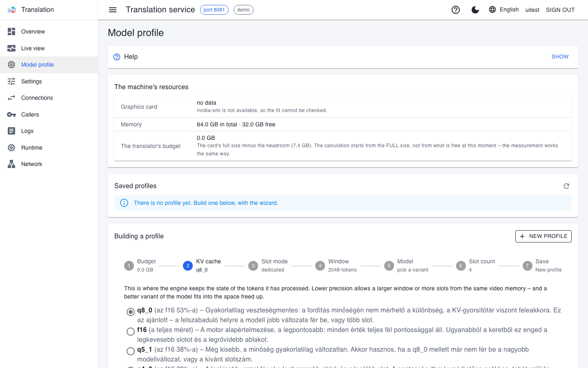Screen dimensions: 588x368
Task: Open Live view in sidebar
Action: point(49,48)
